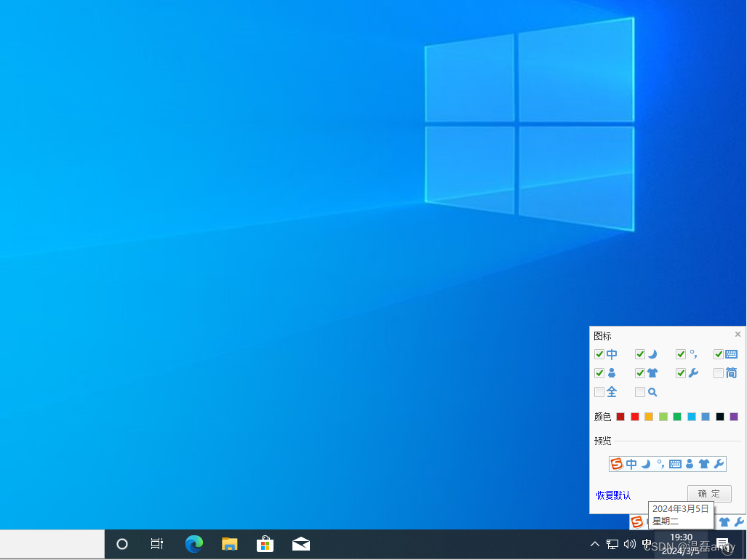Show hidden system tray icons
The height and width of the screenshot is (560, 747).
coord(594,544)
